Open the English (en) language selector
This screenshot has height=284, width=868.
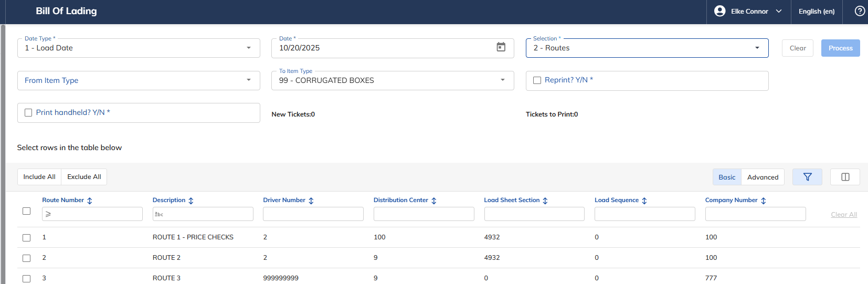click(x=817, y=11)
